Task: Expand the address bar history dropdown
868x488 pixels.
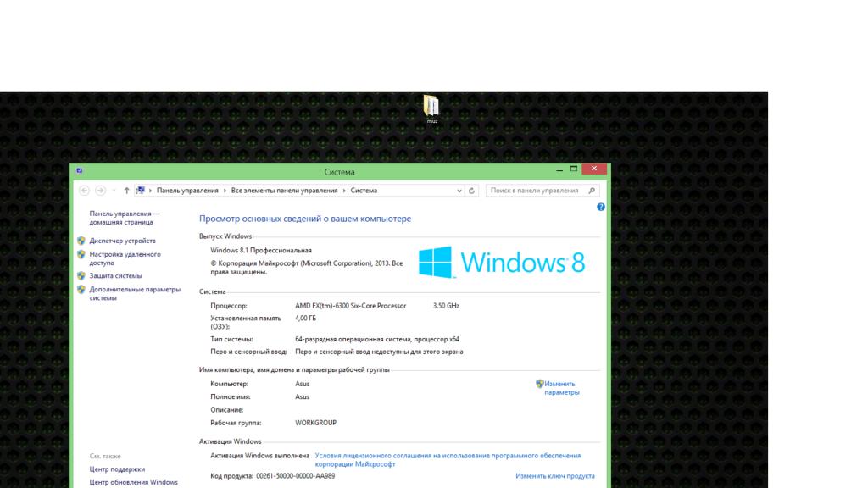Action: tap(459, 191)
